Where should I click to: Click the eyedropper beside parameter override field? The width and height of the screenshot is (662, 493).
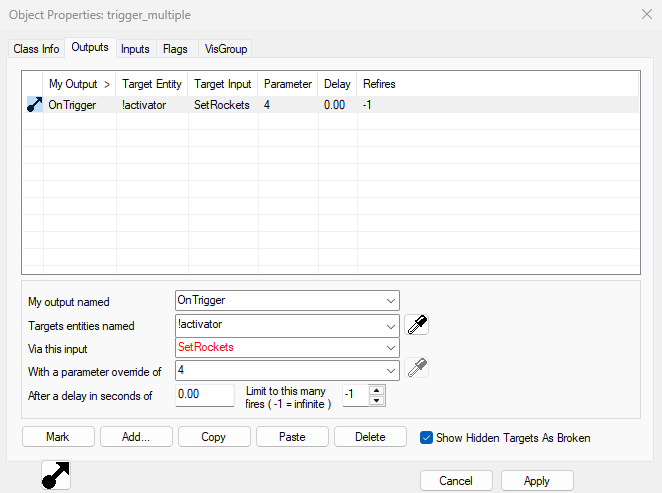417,369
